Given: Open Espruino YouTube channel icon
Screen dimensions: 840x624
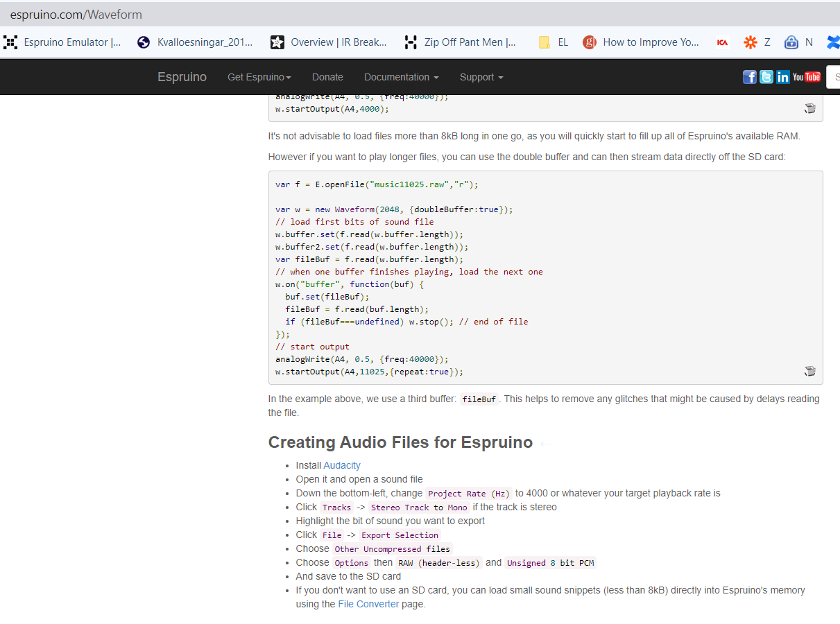Looking at the screenshot, I should (x=807, y=77).
